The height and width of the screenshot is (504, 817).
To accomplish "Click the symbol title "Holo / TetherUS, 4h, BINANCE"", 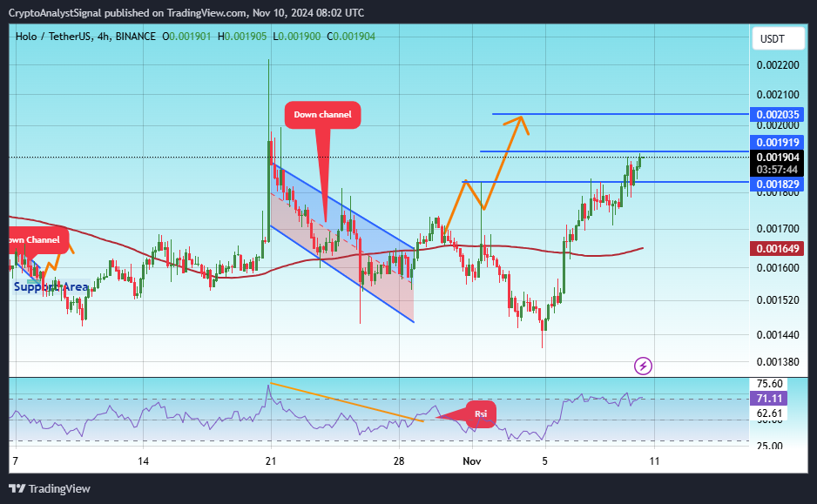I will click(85, 37).
